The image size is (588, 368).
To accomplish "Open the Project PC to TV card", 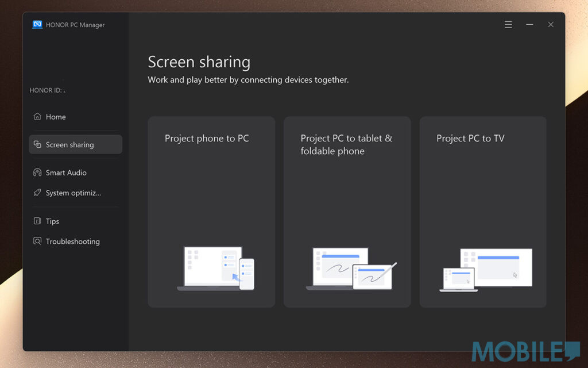I will click(483, 212).
